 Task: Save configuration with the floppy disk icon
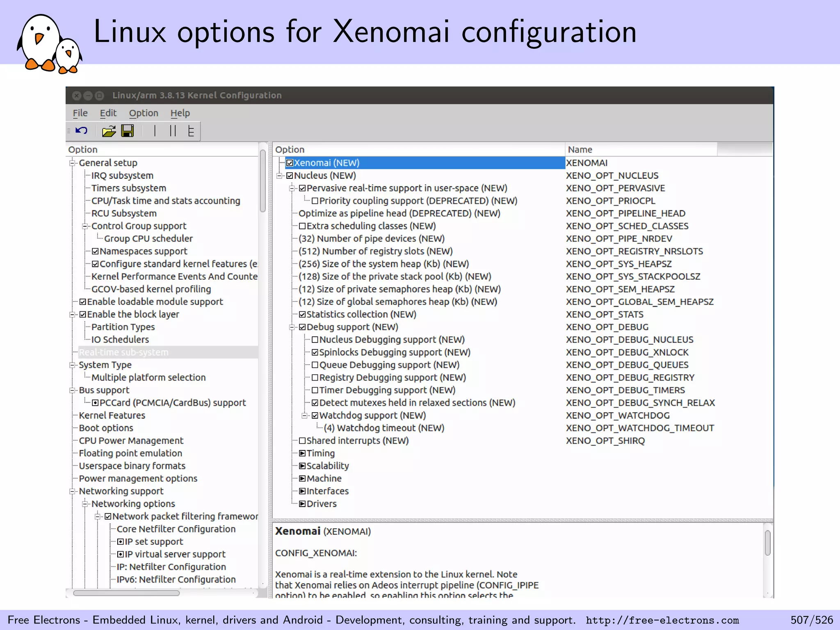pyautogui.click(x=128, y=131)
